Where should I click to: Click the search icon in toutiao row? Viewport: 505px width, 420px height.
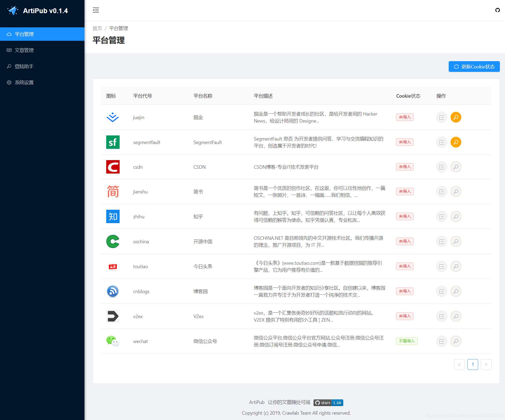[x=456, y=266]
